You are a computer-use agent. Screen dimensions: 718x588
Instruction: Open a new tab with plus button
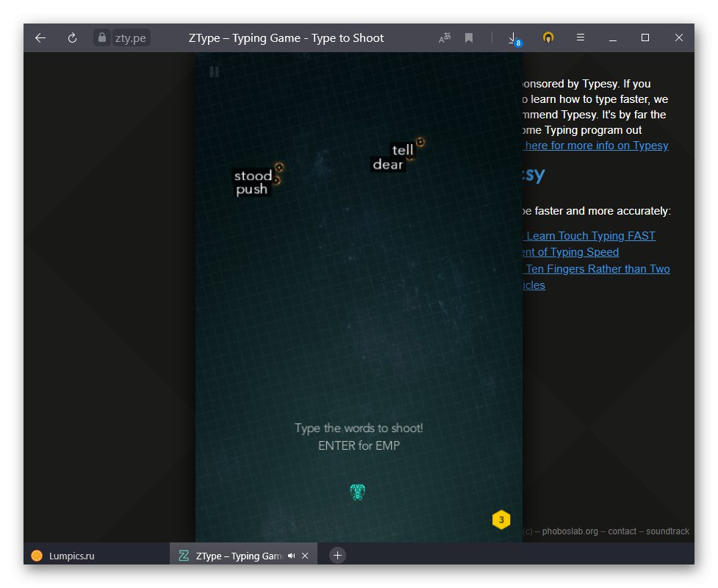[x=337, y=556]
